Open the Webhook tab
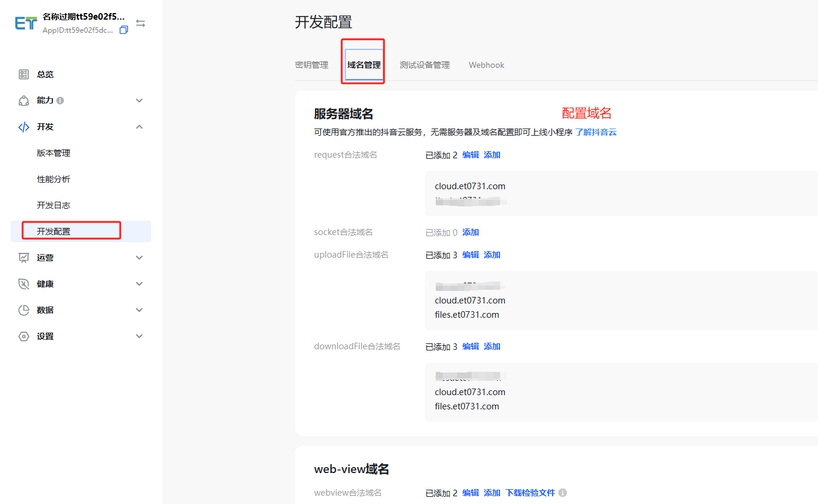818x504 pixels. tap(486, 65)
